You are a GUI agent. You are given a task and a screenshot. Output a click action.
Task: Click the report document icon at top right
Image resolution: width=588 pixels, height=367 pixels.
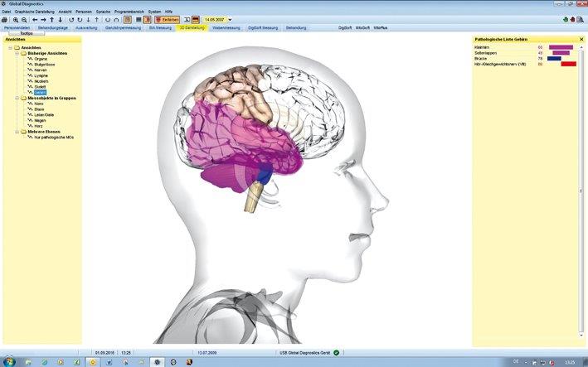[582, 18]
